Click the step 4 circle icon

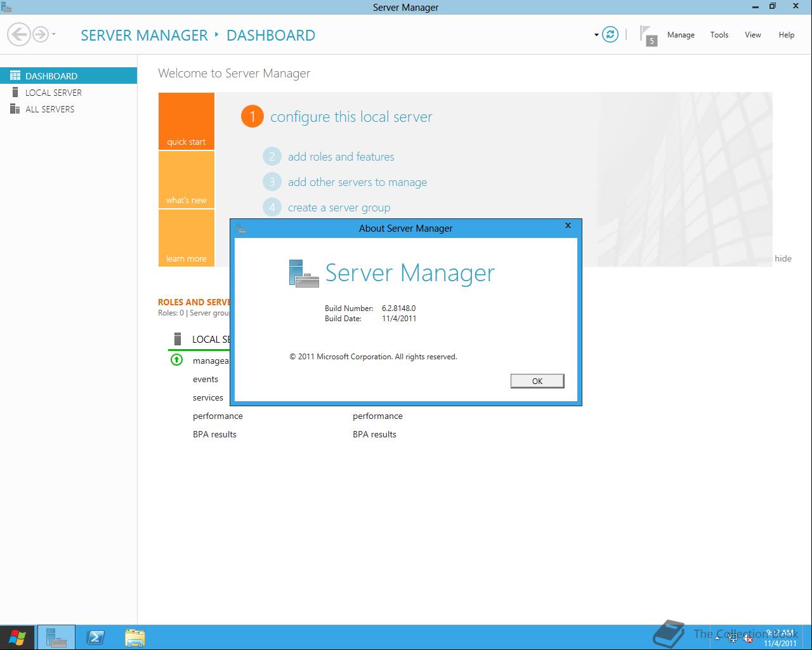pyautogui.click(x=272, y=207)
